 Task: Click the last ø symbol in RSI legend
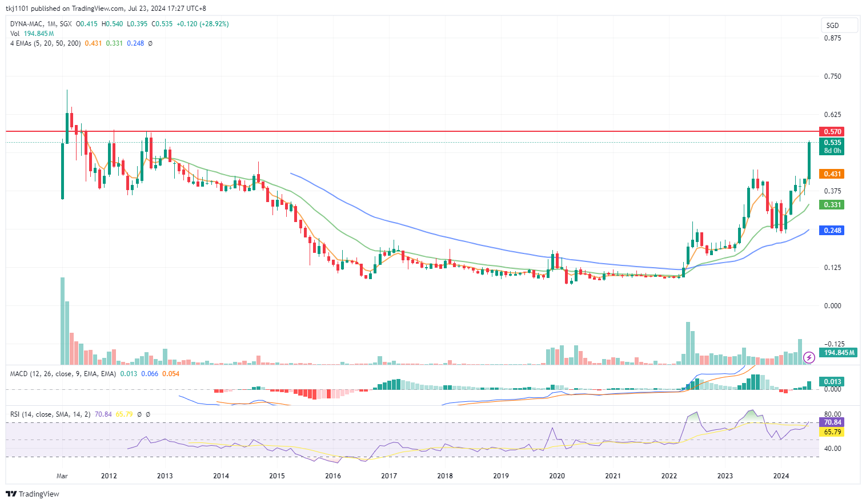click(x=148, y=414)
